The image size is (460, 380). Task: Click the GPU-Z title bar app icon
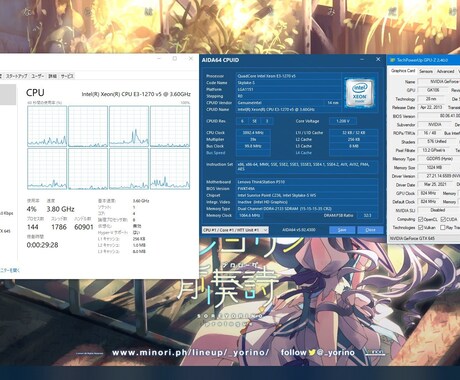click(392, 60)
